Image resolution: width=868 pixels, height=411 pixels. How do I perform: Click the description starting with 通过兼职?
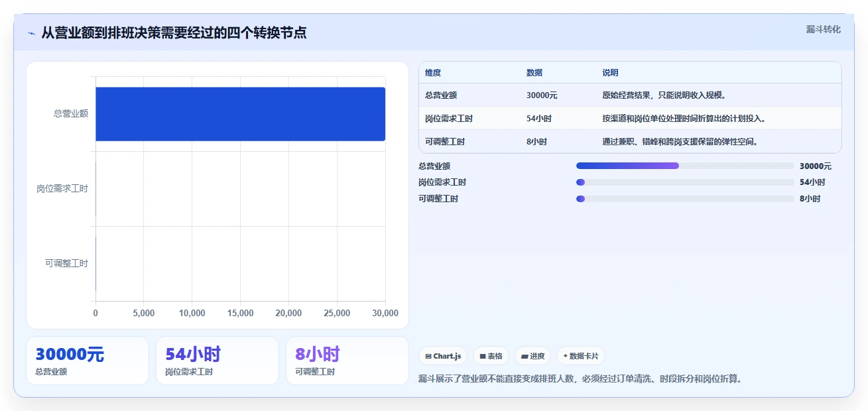coord(680,142)
